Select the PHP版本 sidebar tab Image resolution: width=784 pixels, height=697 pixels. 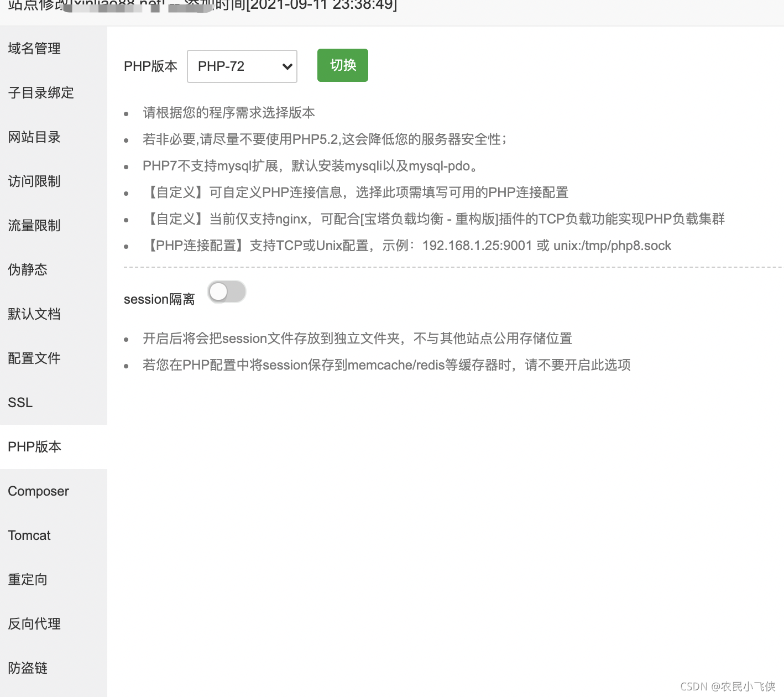pos(34,447)
